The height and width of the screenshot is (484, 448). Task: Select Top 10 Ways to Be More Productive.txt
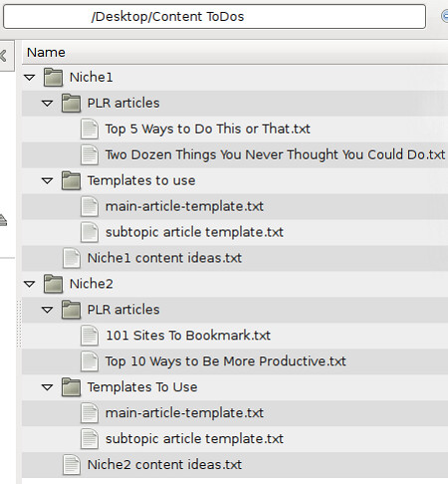click(x=226, y=362)
